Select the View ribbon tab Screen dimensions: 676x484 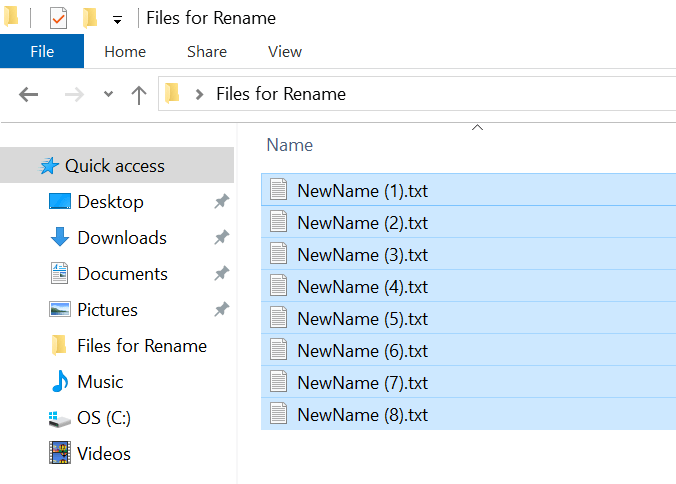point(285,52)
